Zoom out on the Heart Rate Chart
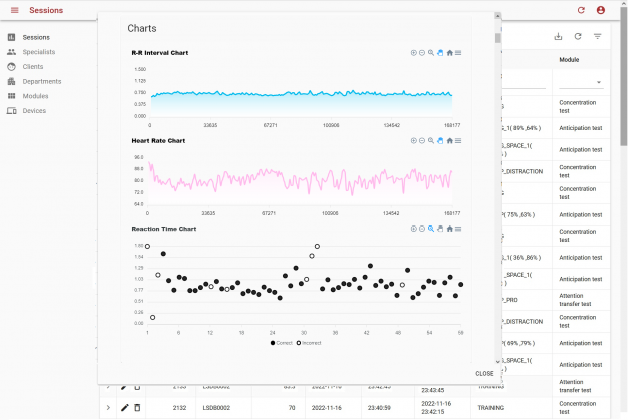Image resolution: width=628 pixels, height=420 pixels. pyautogui.click(x=422, y=141)
